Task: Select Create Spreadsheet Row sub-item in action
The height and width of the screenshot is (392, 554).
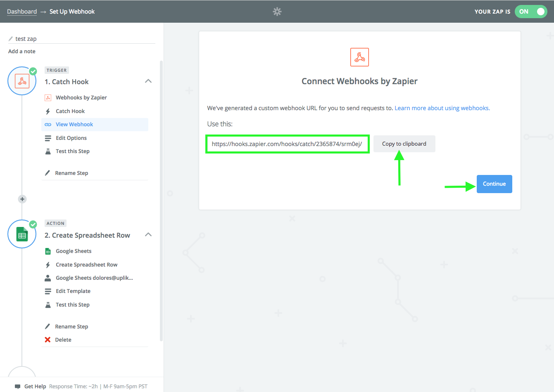Action: (87, 265)
